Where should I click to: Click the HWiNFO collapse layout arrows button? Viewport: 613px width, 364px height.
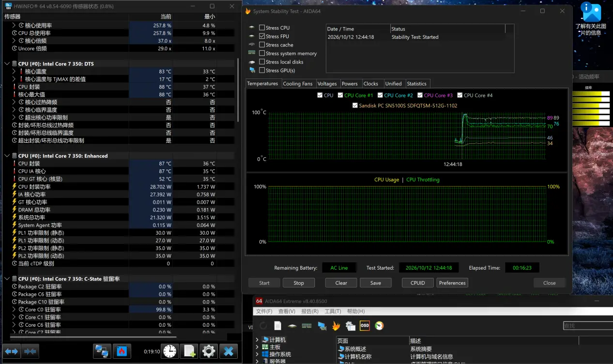(x=31, y=351)
